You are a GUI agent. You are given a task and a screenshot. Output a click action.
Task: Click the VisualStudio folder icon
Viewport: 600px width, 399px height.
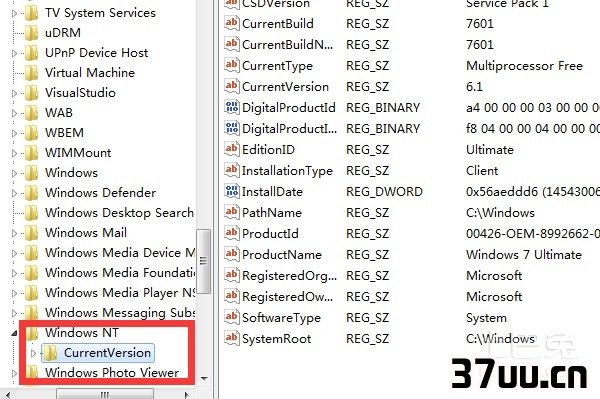pyautogui.click(x=31, y=93)
